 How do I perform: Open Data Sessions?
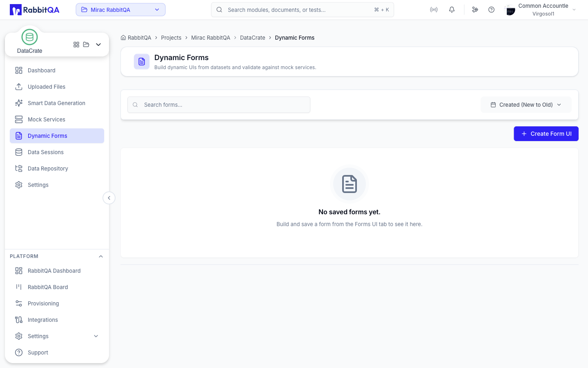click(x=57, y=152)
